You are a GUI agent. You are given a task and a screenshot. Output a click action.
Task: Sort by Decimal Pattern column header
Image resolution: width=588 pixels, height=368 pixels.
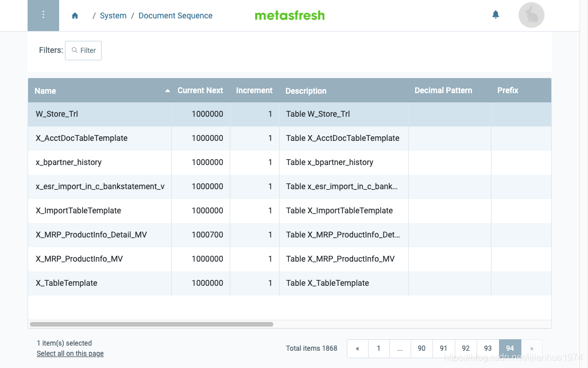443,90
